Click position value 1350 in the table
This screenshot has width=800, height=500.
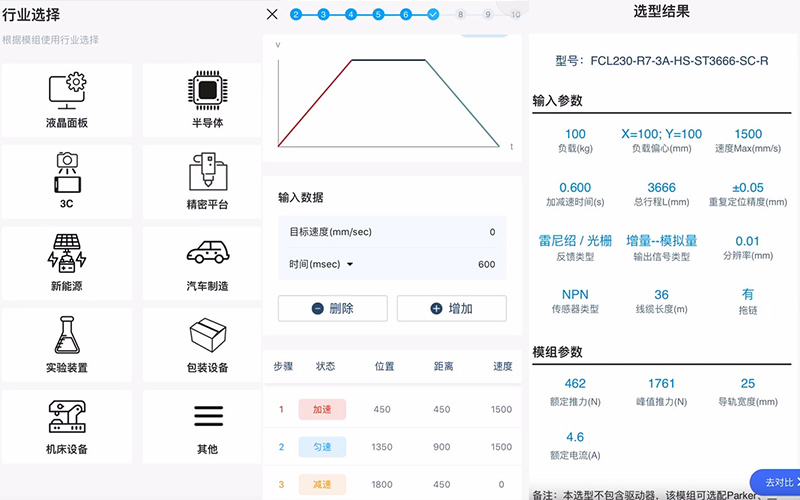pyautogui.click(x=382, y=447)
